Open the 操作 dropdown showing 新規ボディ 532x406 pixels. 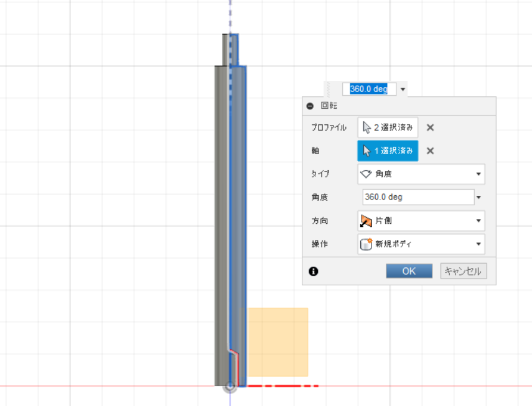click(x=421, y=244)
